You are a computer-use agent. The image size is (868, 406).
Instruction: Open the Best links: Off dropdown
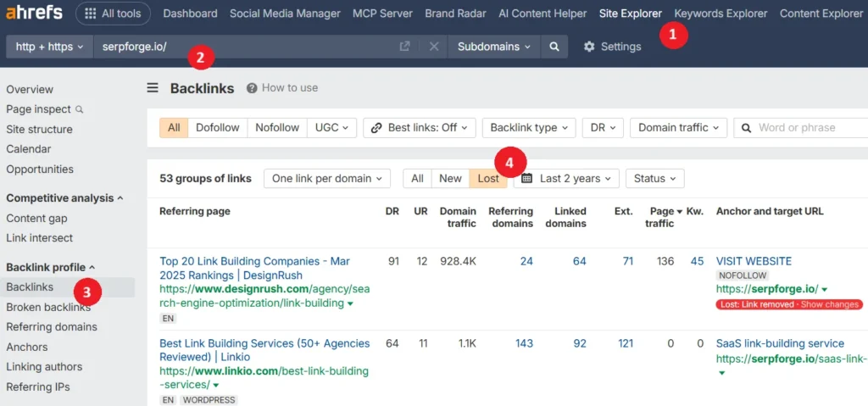pyautogui.click(x=420, y=128)
